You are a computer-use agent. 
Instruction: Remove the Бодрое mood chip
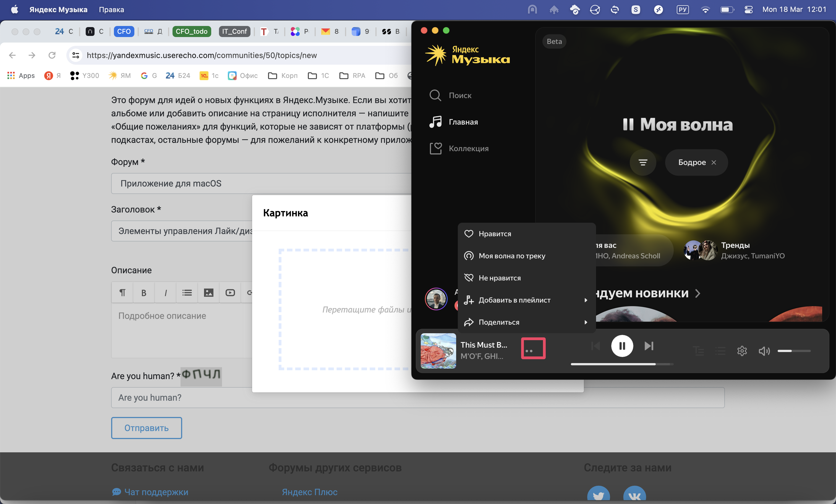coord(714,162)
